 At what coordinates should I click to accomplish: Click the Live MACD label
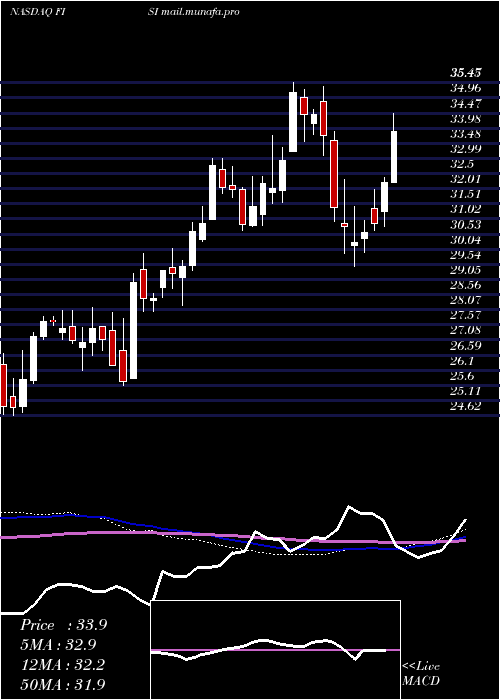(421, 674)
